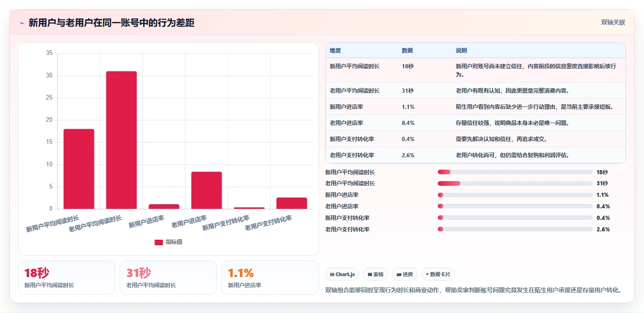The image size is (644, 313).
Task: Open the 31秒 老用户平均阅读时长 stat card
Action: coord(168,278)
